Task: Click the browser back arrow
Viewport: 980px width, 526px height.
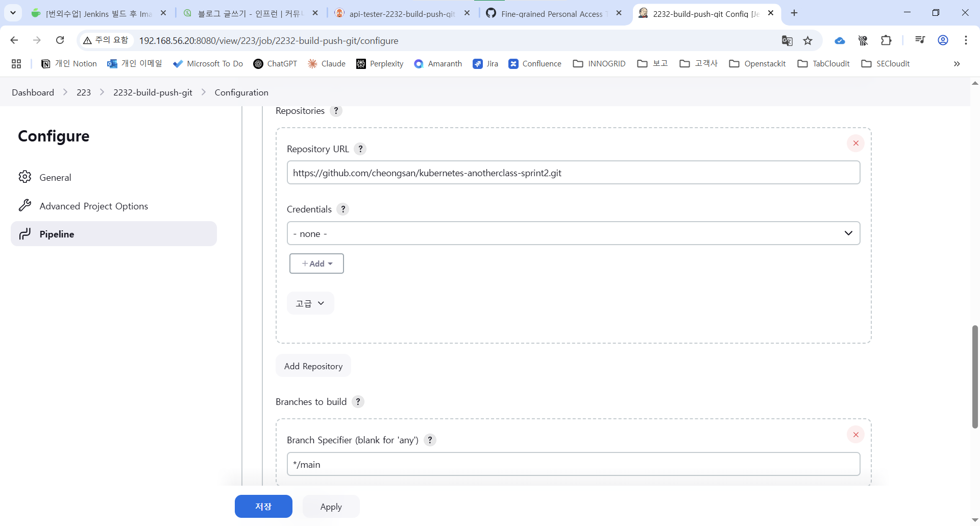Action: (14, 40)
